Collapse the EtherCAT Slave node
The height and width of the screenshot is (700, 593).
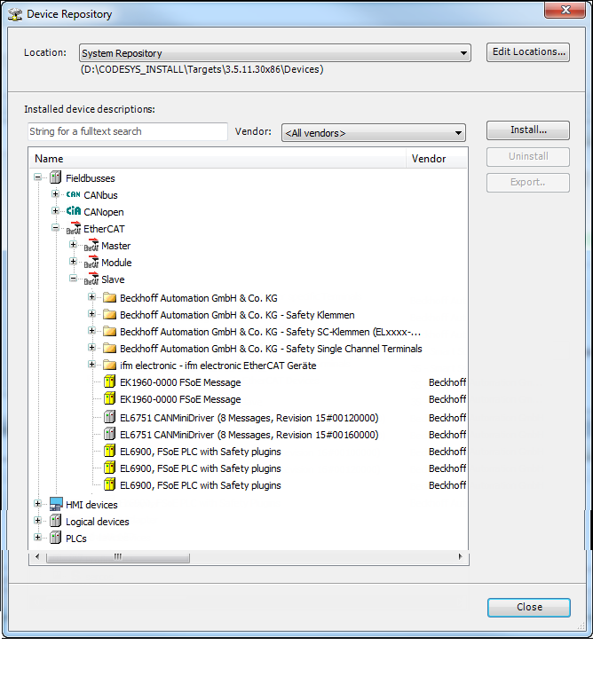click(74, 279)
